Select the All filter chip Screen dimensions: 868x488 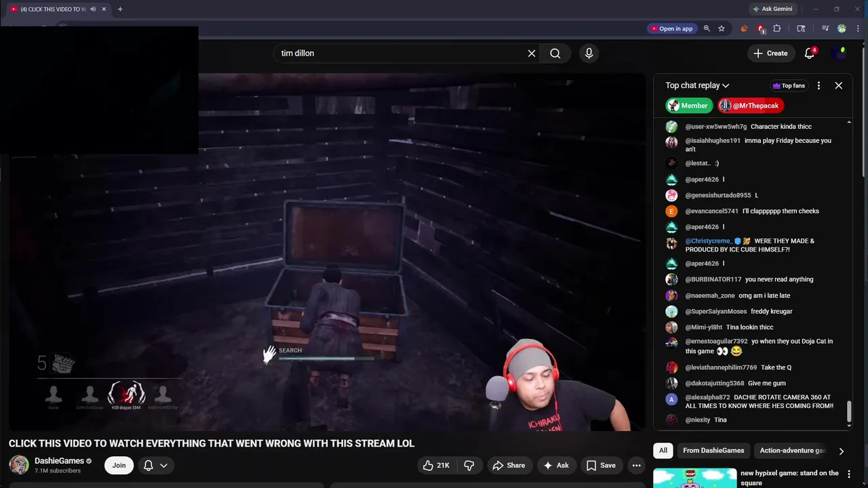tap(663, 450)
